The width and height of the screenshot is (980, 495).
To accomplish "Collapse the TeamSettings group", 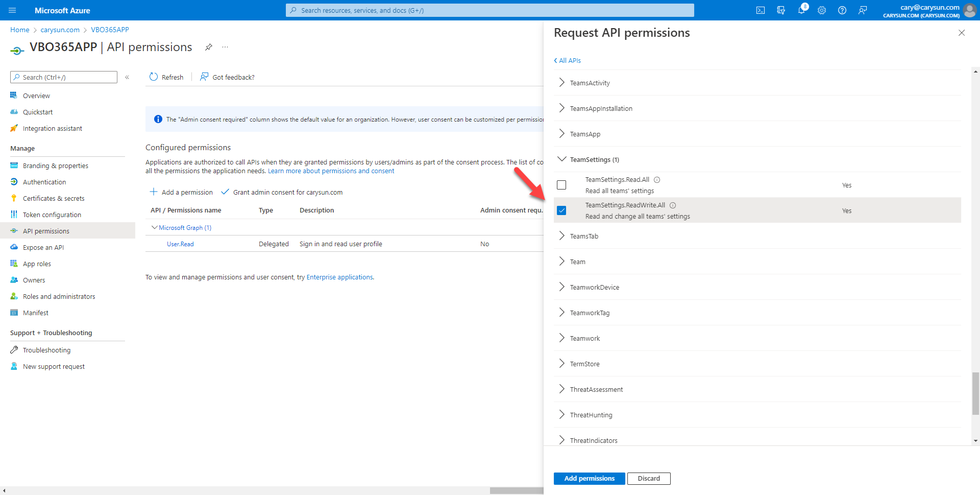I will point(561,159).
